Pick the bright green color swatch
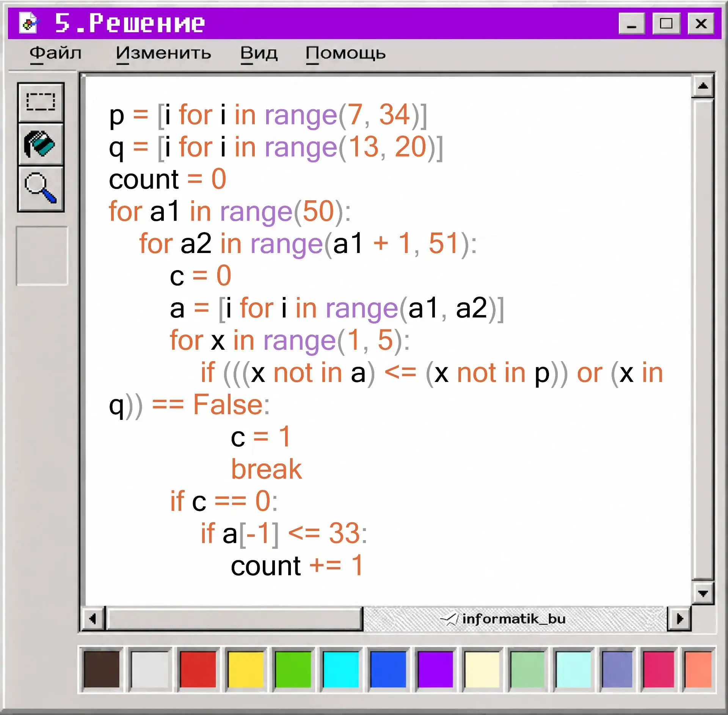Viewport: 728px width, 715px height. point(293,669)
